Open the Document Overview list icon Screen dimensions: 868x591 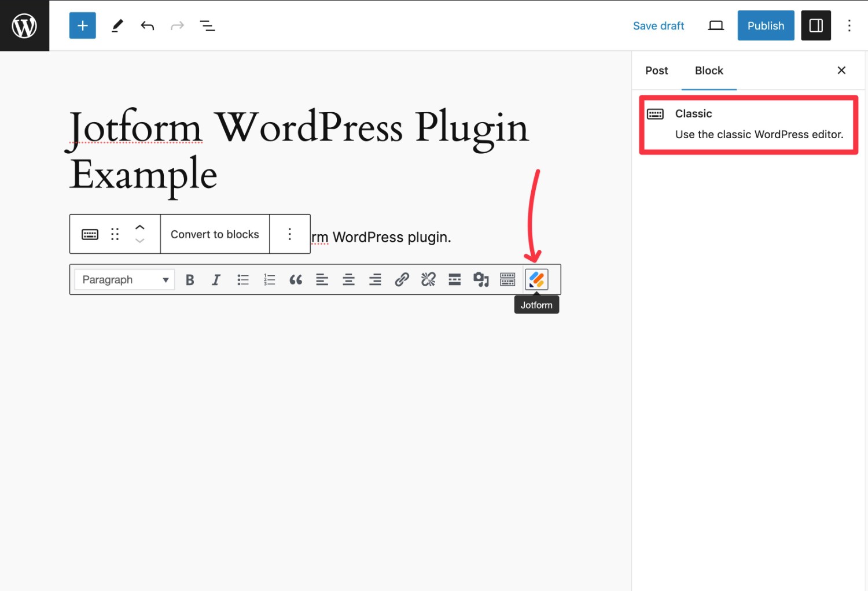[207, 25]
